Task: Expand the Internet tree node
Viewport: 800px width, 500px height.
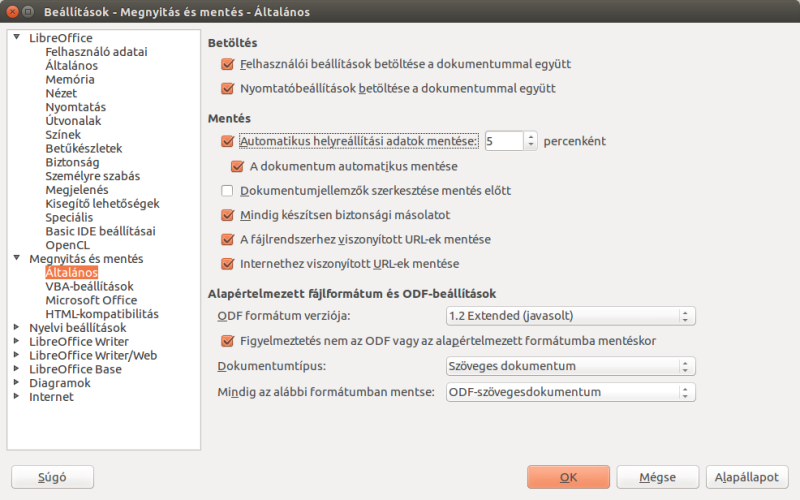Action: coord(17,396)
